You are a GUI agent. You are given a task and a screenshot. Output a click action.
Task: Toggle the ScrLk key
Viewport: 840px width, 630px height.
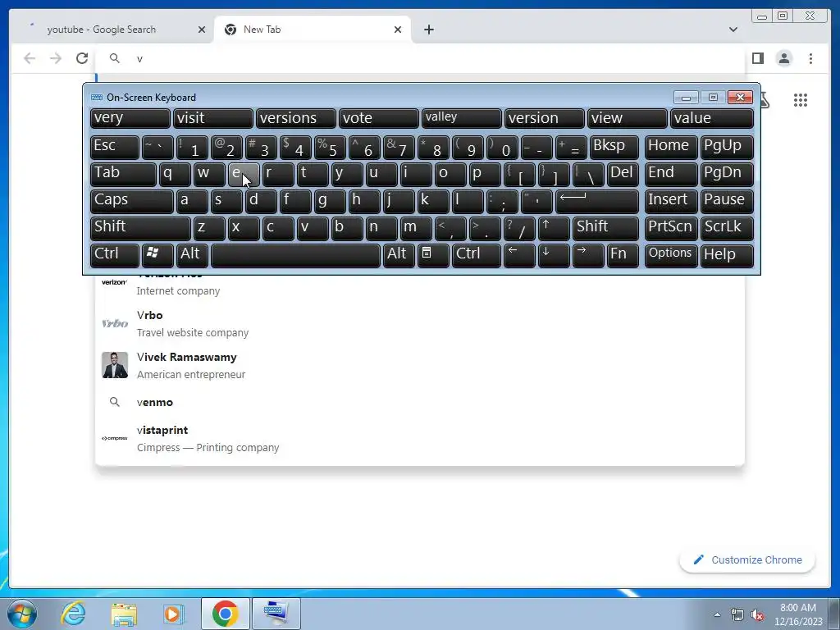(727, 228)
